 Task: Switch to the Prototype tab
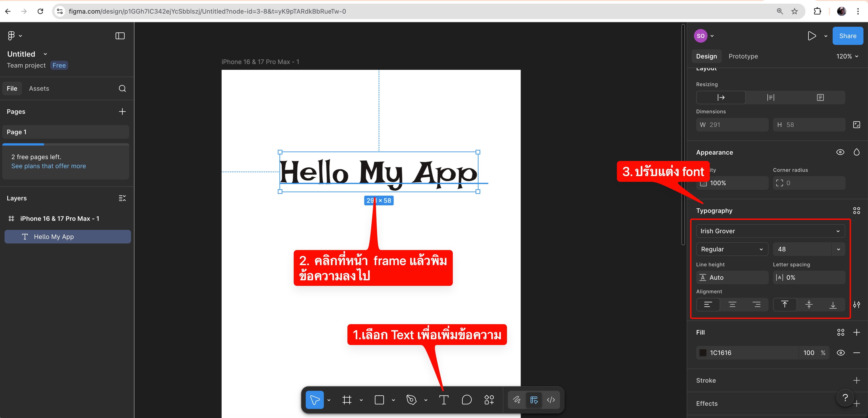(x=743, y=56)
